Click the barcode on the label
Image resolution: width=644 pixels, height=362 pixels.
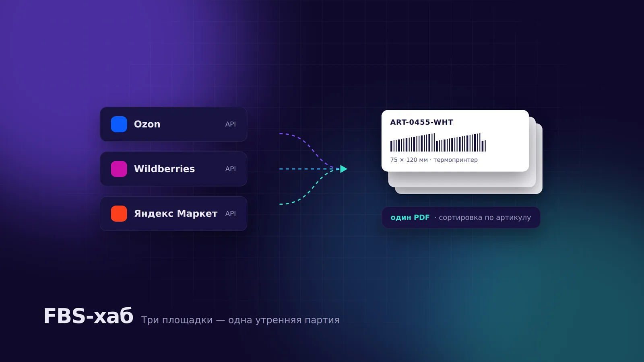coord(438,142)
